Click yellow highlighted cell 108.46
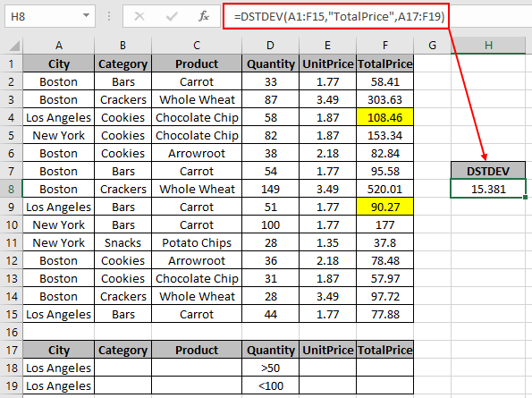532x398 pixels. tap(384, 117)
